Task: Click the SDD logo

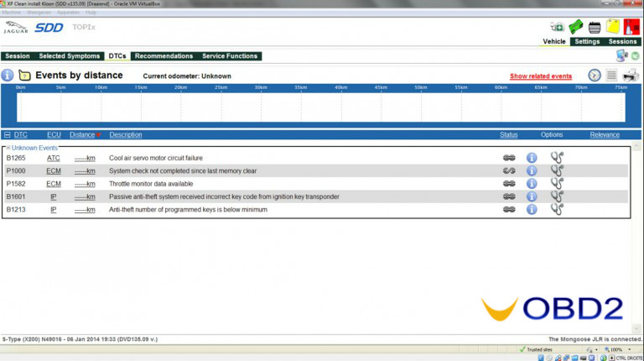Action: point(49,28)
